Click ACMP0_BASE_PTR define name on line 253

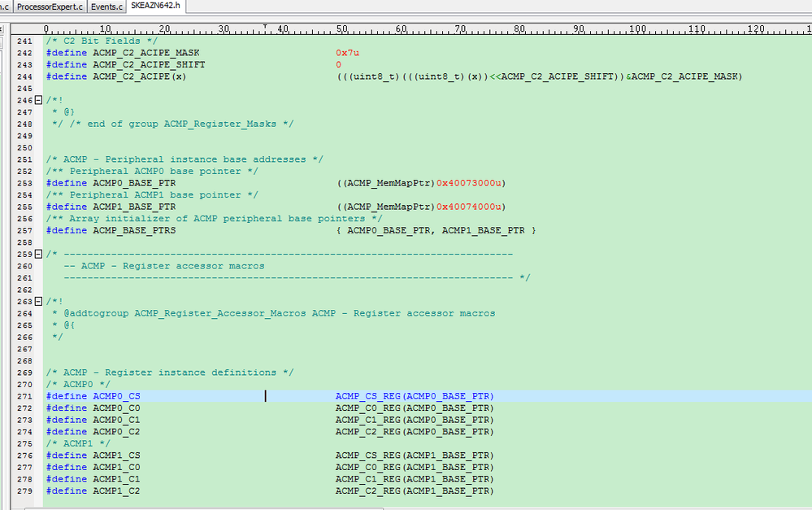coord(134,184)
